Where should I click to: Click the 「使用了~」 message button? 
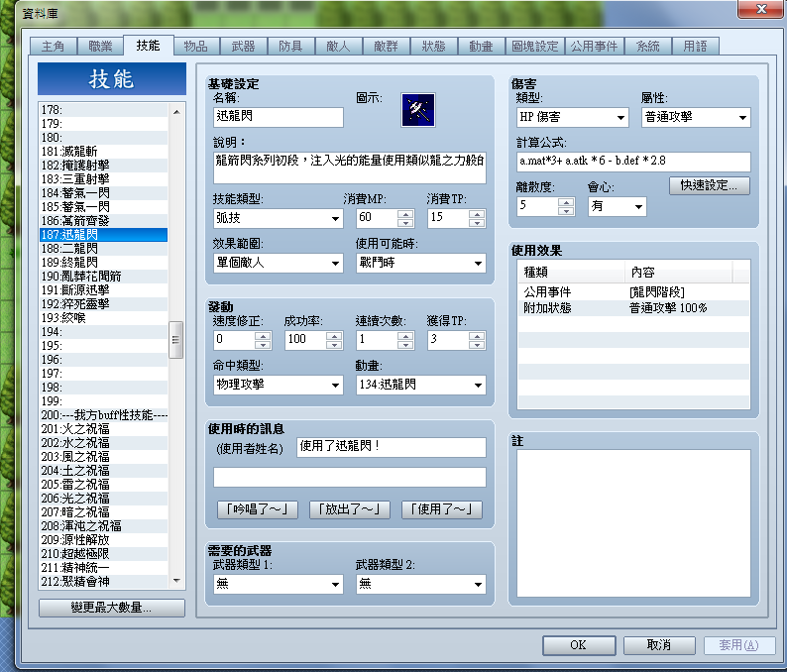(x=442, y=509)
